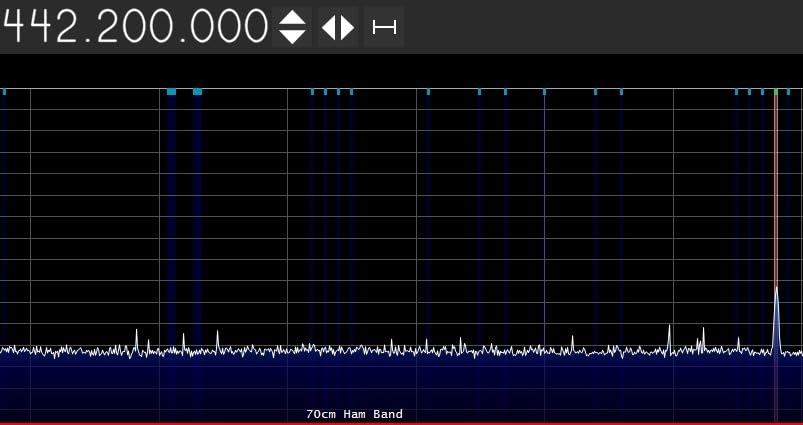
Task: Click the left/right arrows tuning icon
Action: (x=338, y=27)
